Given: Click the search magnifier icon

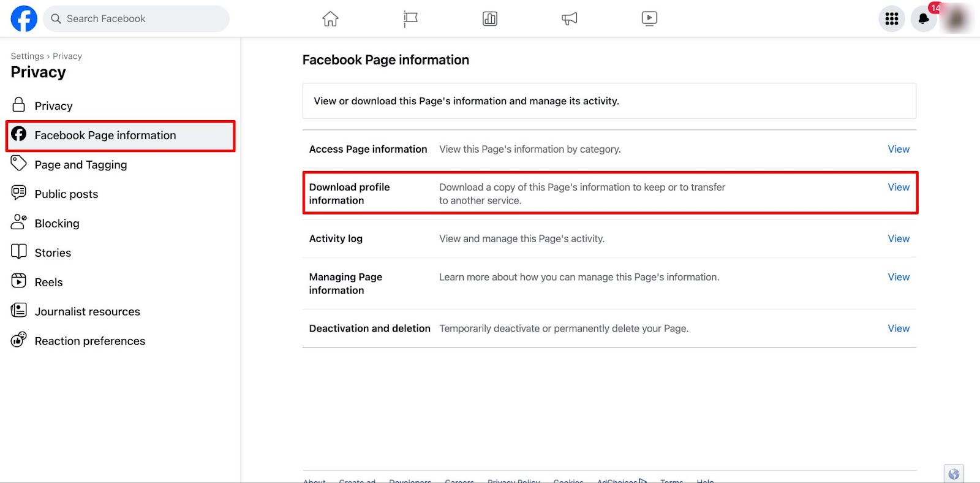Looking at the screenshot, I should coord(56,18).
